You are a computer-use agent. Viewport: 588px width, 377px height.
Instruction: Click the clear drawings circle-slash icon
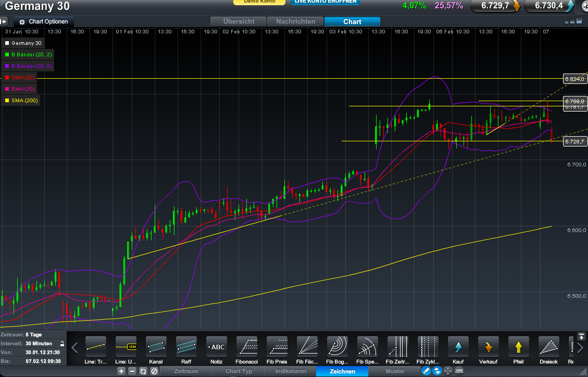154,371
